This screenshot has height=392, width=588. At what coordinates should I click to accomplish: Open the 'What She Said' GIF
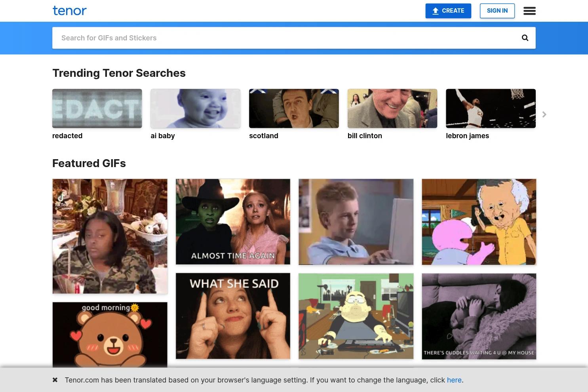[233, 316]
